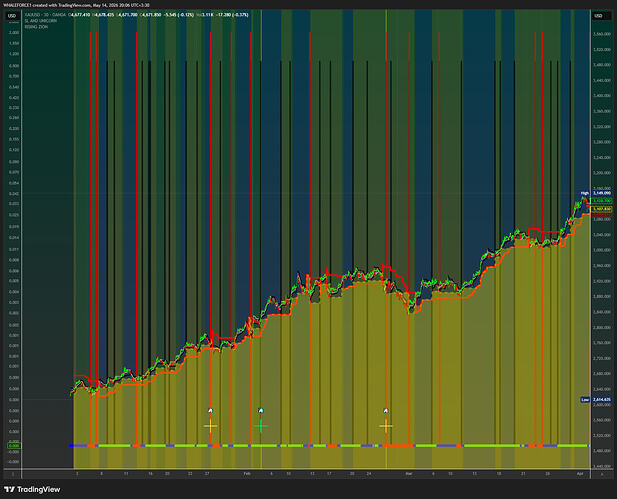Click the Feb label on the time axis
Screen dimensions: 617x499
(247, 474)
